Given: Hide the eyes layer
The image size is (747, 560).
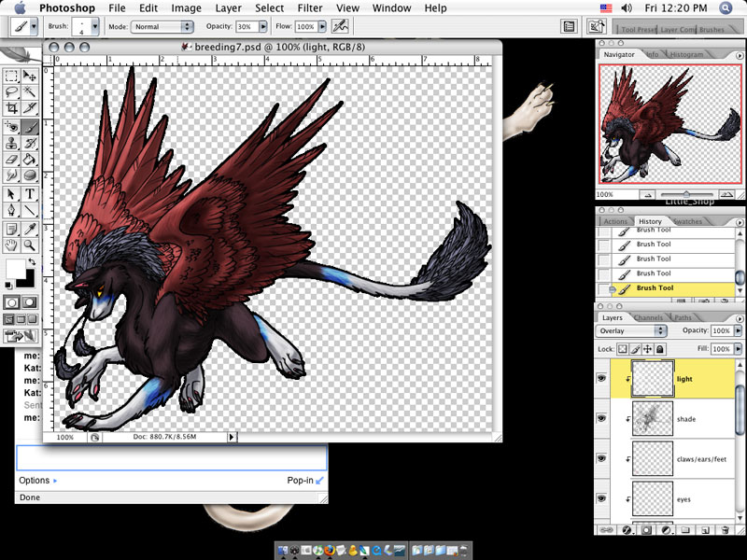Looking at the screenshot, I should click(x=601, y=498).
